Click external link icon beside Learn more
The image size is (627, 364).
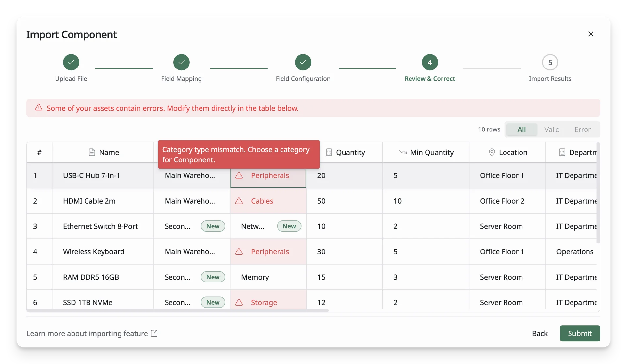click(x=154, y=333)
